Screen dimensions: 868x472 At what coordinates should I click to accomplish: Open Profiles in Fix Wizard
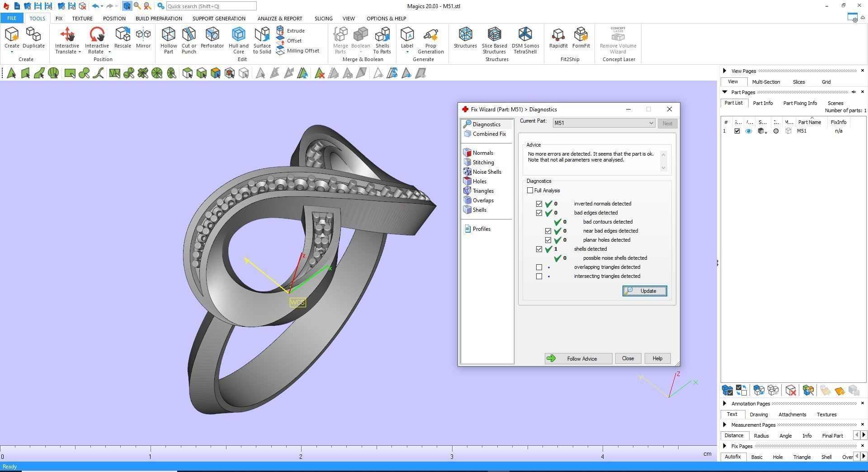[477, 229]
